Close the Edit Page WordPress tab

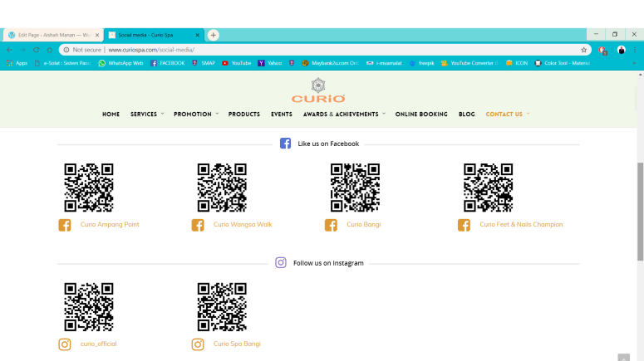pos(97,36)
